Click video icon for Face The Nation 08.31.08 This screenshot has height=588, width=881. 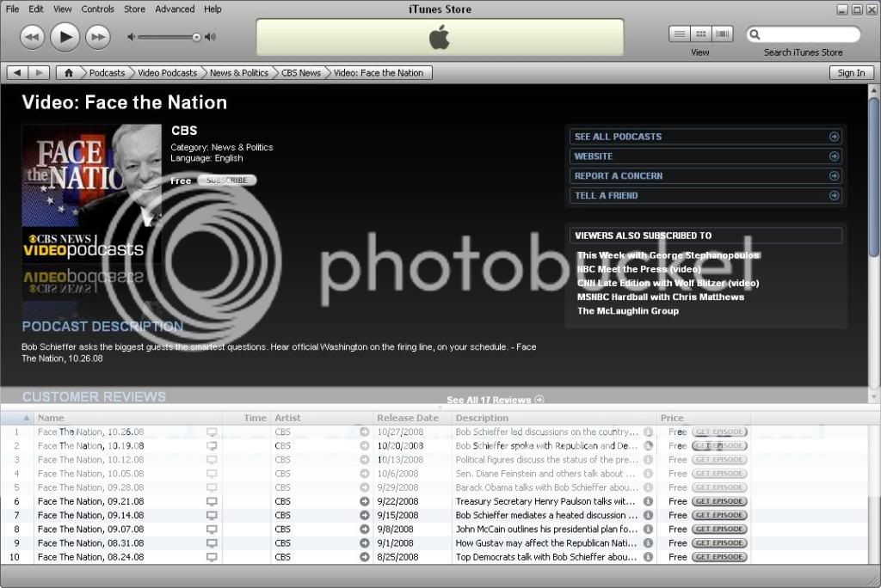[x=212, y=543]
